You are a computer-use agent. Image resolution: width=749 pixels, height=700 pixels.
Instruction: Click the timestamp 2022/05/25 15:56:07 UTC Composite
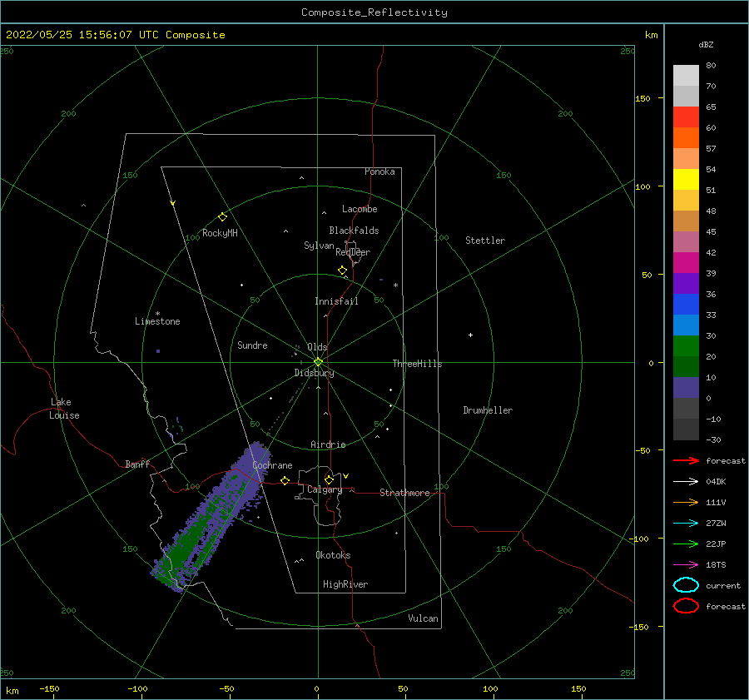tap(115, 35)
